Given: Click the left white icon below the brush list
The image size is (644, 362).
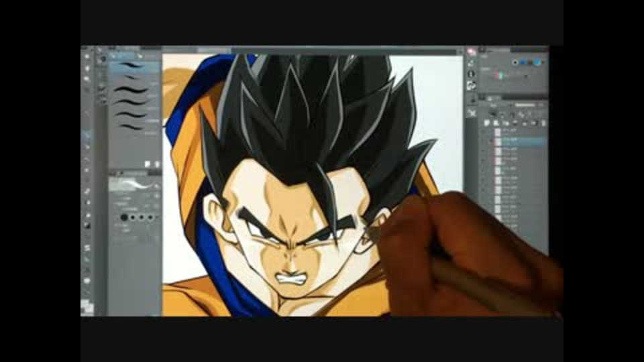Looking at the screenshot, I should coord(148,164).
